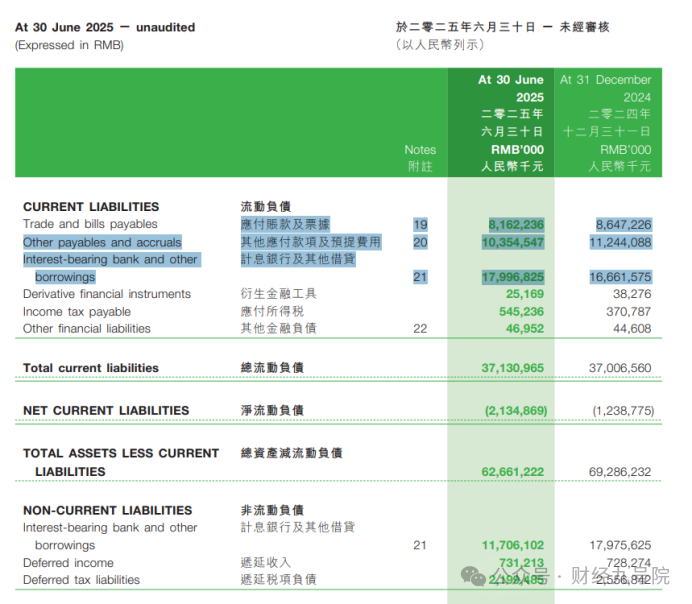Select the 2024 value 11,244,088
This screenshot has height=604, width=692.
(620, 242)
